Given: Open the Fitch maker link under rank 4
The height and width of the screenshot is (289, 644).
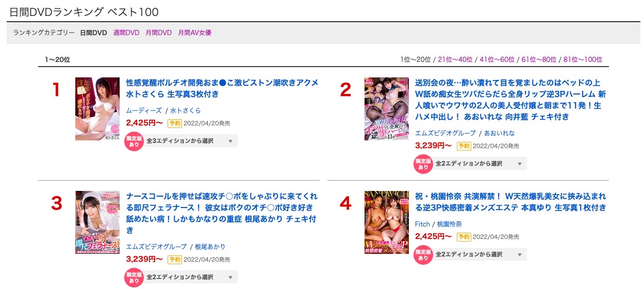Looking at the screenshot, I should pyautogui.click(x=422, y=224).
